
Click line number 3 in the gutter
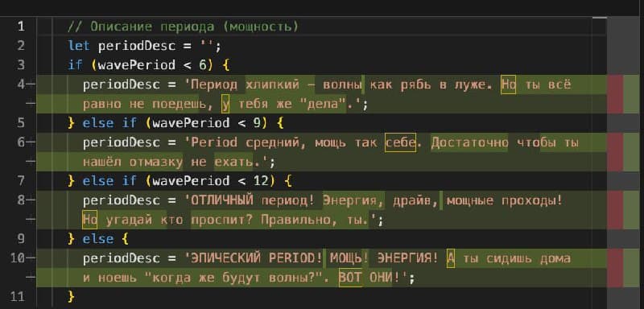[21, 65]
